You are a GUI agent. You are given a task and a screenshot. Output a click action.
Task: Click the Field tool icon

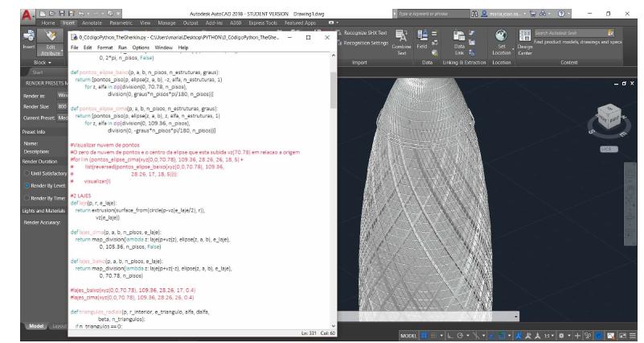422,35
